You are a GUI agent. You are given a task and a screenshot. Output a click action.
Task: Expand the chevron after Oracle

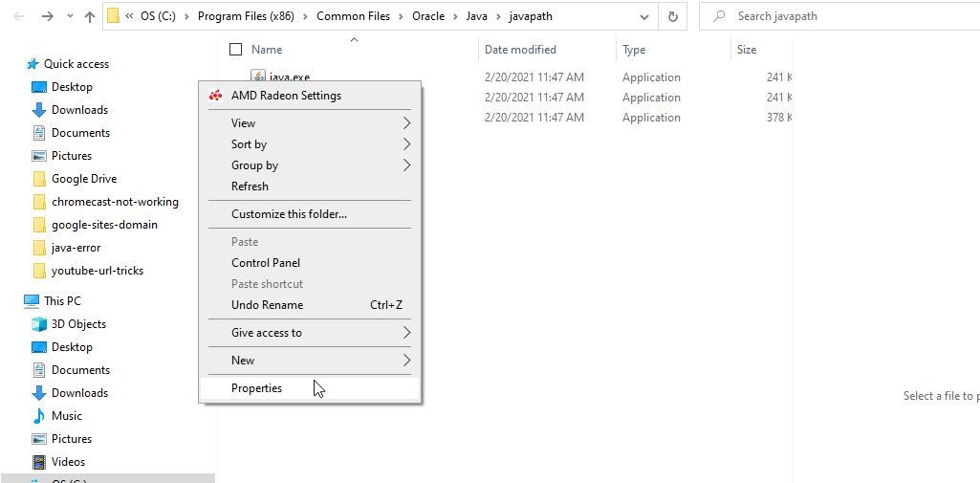tap(456, 17)
